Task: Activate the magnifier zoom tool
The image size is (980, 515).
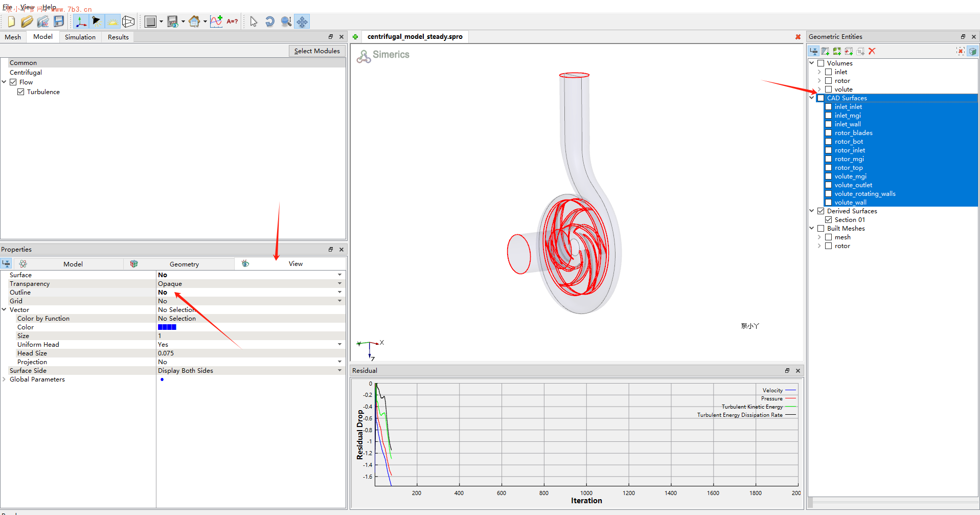Action: point(286,21)
